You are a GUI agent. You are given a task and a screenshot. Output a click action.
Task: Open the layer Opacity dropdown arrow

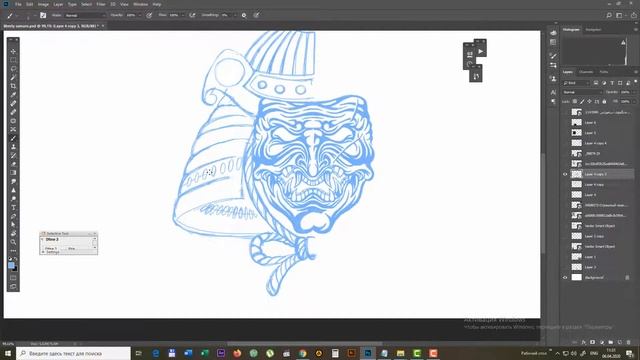[x=633, y=92]
